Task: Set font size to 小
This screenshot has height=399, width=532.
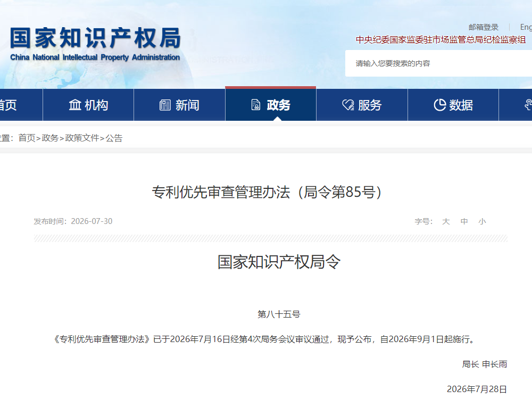Action: click(482, 221)
